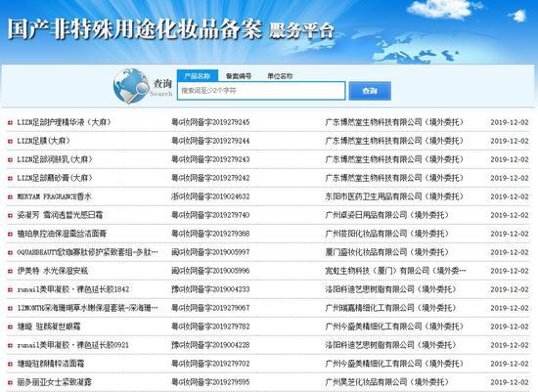The width and height of the screenshot is (538, 392).
Task: Click red bullet icon beside 丽多丽亚女士紧致凝露
Action: click(11, 382)
